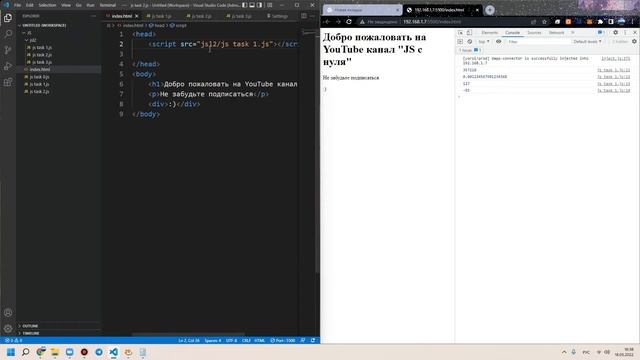
Task: Click the UTF-8 encoding status item
Action: (x=231, y=340)
